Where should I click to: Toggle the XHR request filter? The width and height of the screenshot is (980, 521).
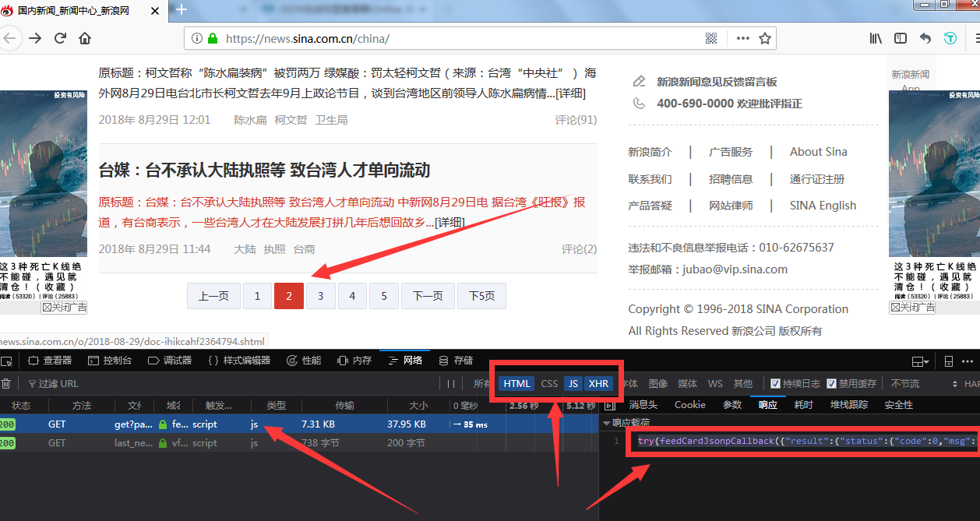(598, 383)
